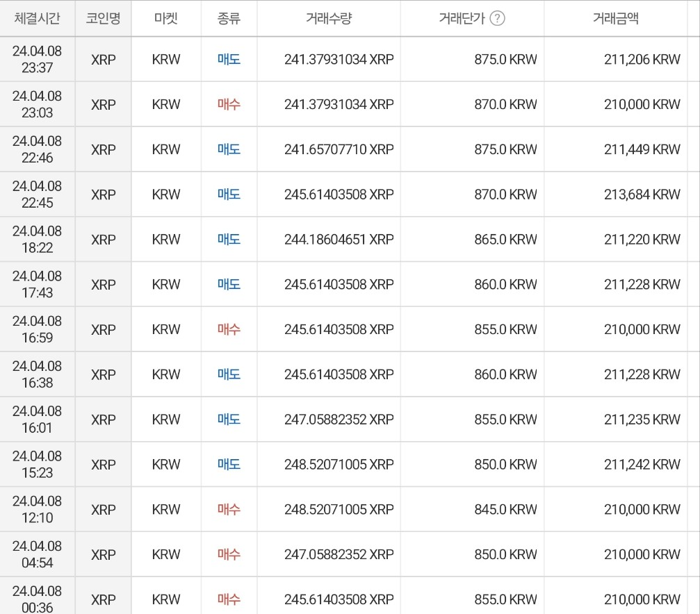The image size is (700, 614).
Task: Click amount 211,206 KRW
Action: 642,59
